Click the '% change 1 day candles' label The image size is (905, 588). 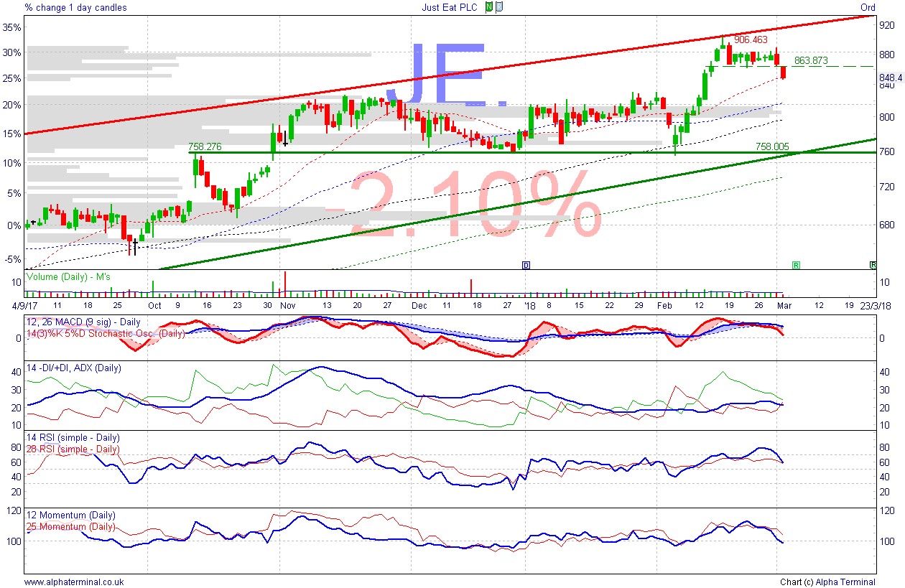pyautogui.click(x=75, y=7)
